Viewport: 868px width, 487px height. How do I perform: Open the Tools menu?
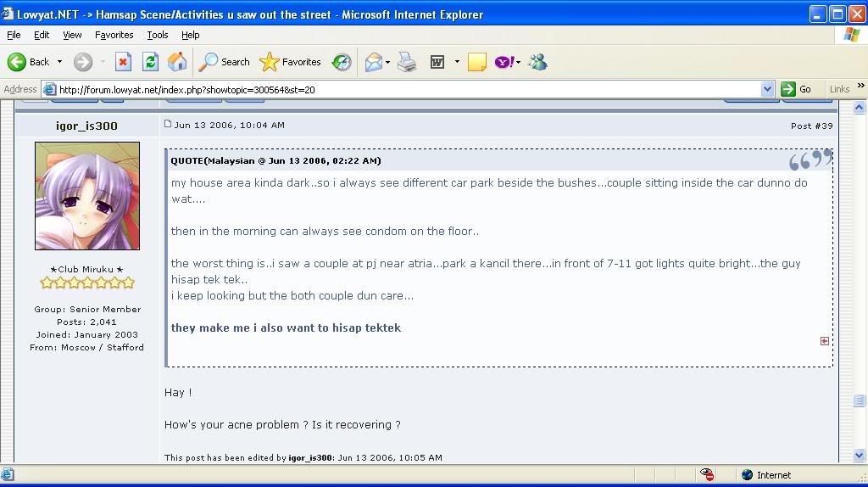click(x=157, y=35)
